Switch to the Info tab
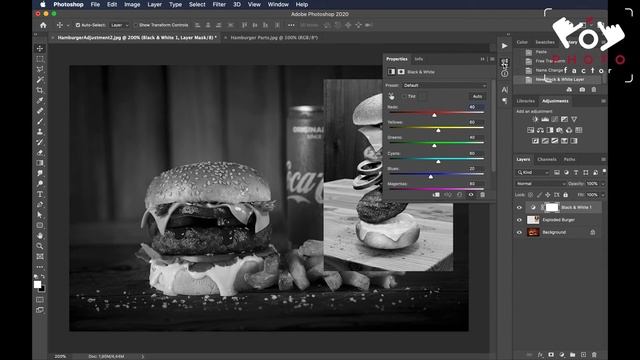Image resolution: width=640 pixels, height=360 pixels. (419, 59)
